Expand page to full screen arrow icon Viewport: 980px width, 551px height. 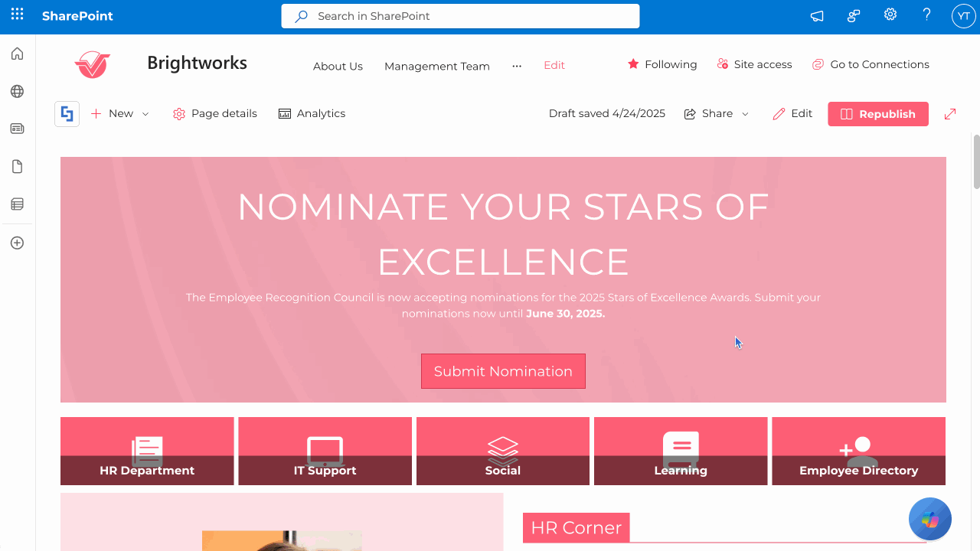950,114
